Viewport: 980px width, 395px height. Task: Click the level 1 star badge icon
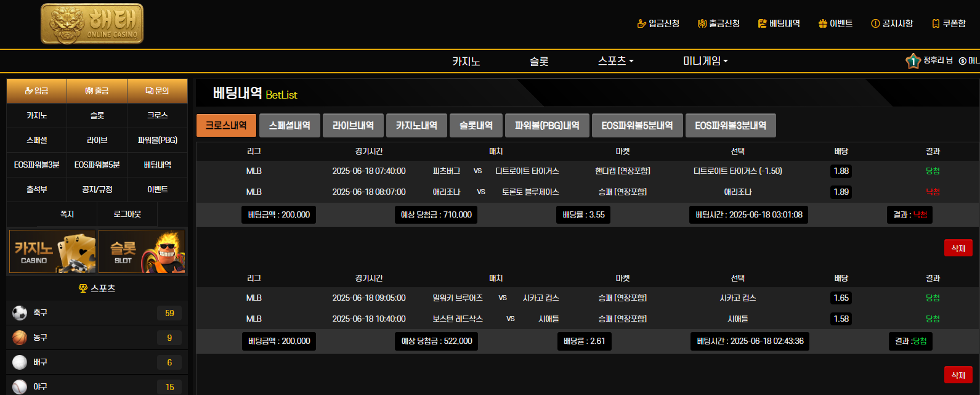pyautogui.click(x=913, y=61)
